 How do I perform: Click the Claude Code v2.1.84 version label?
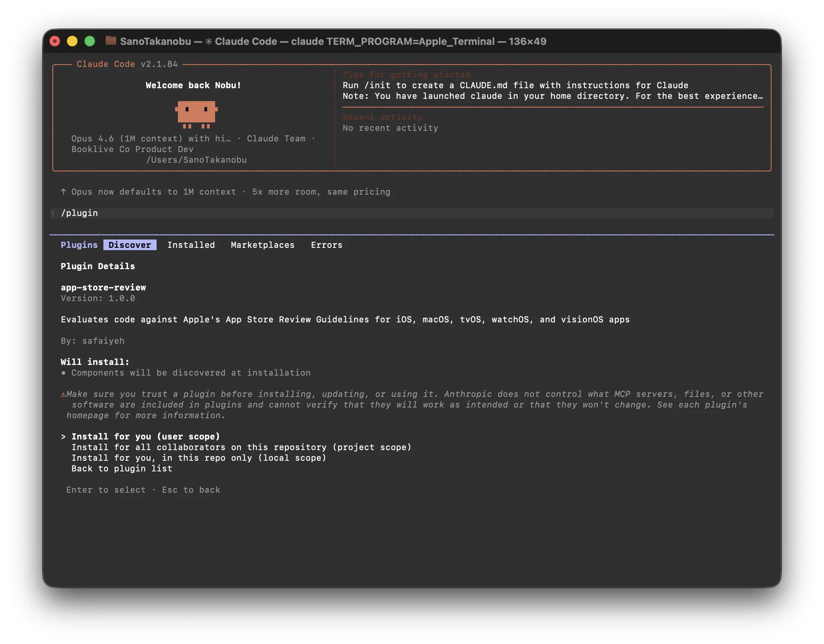tap(127, 64)
